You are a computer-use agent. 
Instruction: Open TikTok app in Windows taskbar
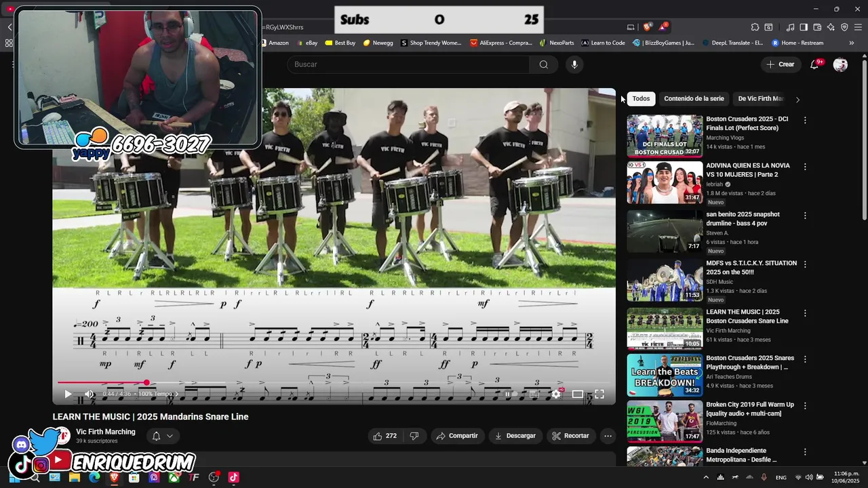[233, 477]
